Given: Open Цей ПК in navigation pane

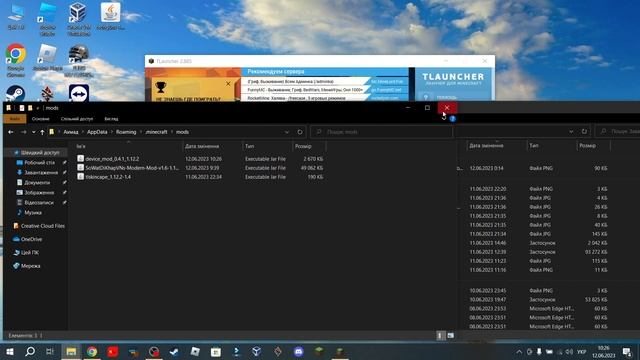Looking at the screenshot, I should (29, 253).
